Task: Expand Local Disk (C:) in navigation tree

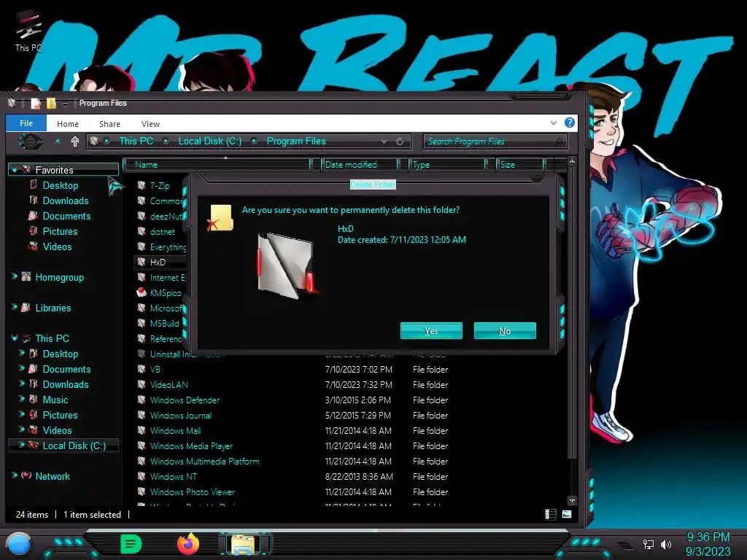Action: click(x=21, y=445)
